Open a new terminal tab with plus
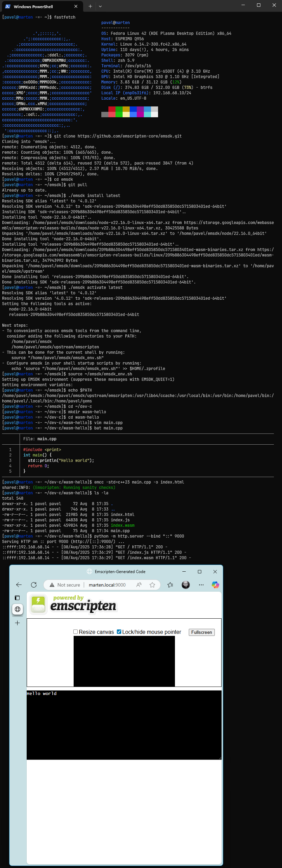 [x=90, y=6]
